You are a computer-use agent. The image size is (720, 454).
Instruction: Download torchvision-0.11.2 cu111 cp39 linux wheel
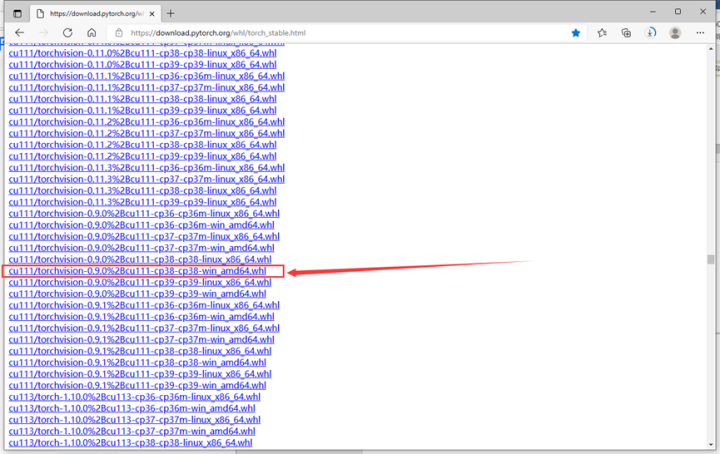(x=143, y=157)
